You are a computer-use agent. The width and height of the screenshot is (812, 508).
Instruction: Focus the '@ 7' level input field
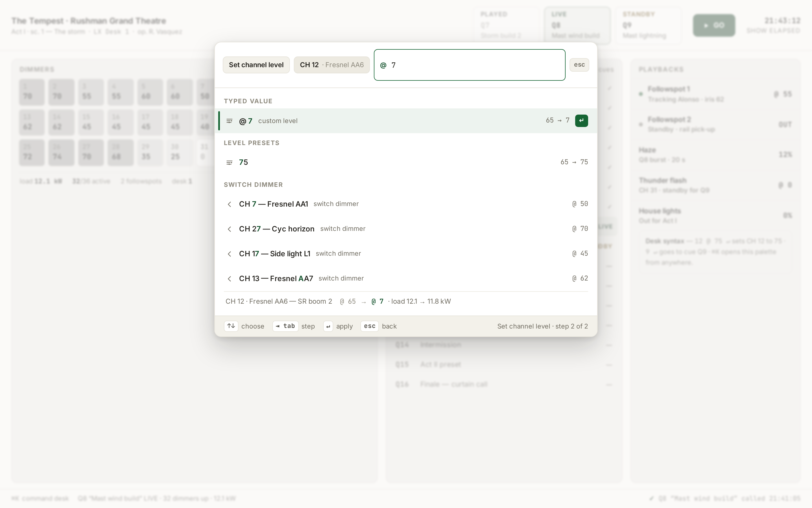469,65
